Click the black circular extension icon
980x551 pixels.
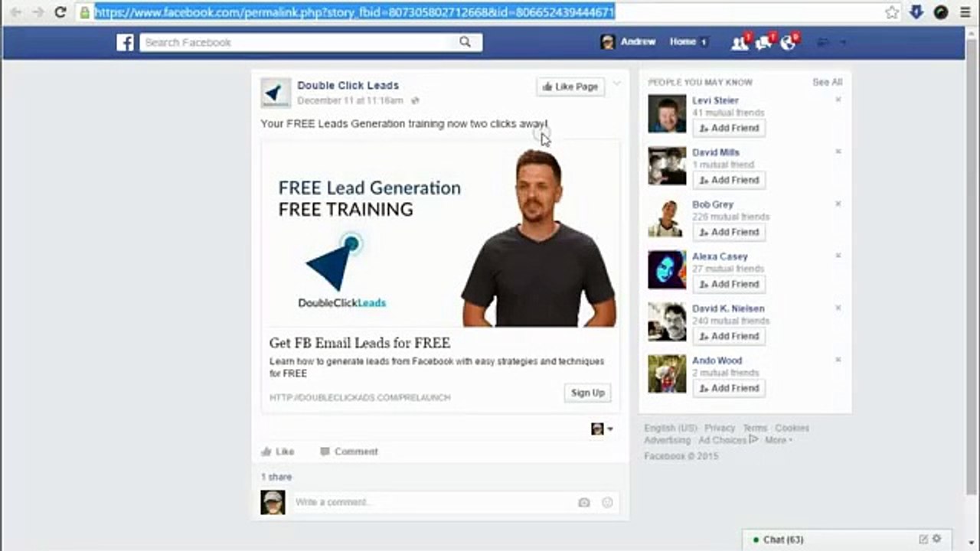click(941, 12)
